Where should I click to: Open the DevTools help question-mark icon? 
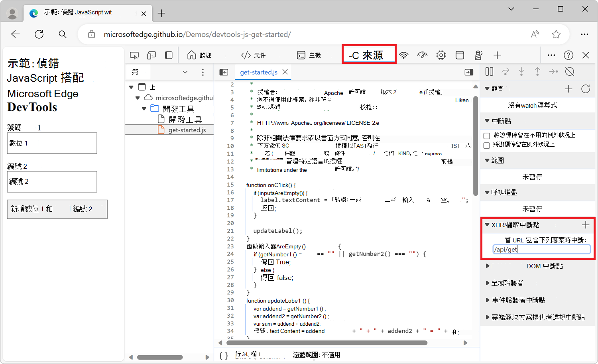tap(568, 55)
